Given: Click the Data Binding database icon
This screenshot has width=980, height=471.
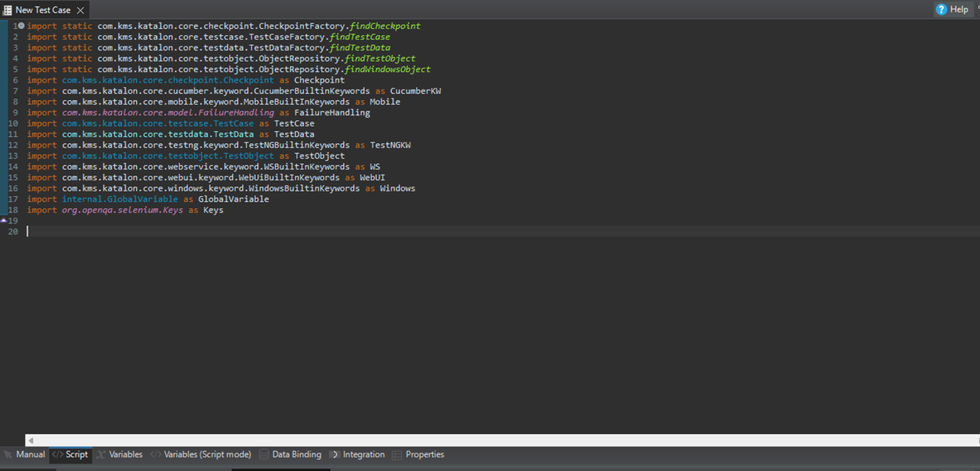Looking at the screenshot, I should pos(264,454).
